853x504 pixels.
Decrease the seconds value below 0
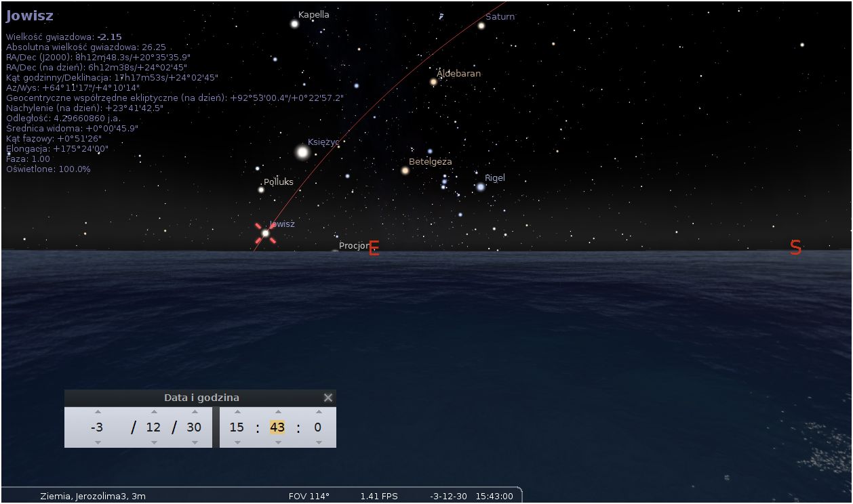318,442
